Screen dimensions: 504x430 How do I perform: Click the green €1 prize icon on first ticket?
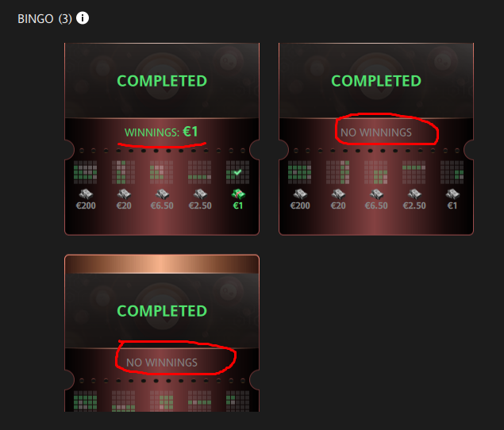238,194
